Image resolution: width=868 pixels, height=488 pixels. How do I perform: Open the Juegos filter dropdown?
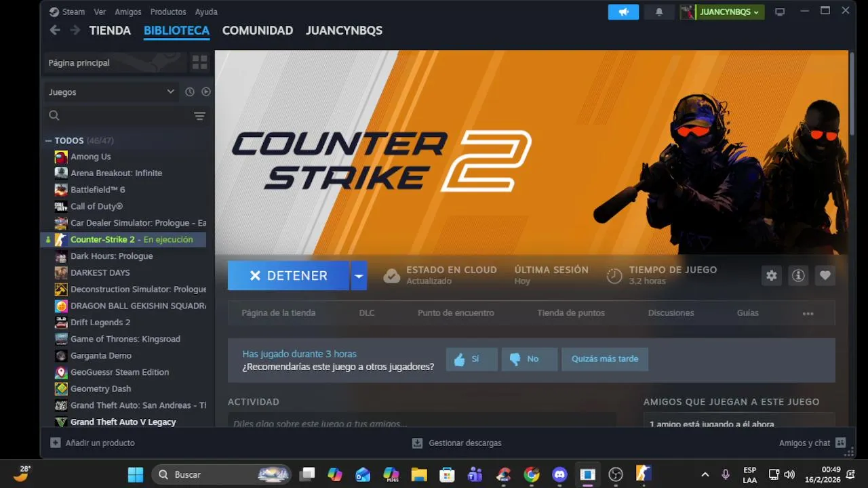[x=111, y=91]
